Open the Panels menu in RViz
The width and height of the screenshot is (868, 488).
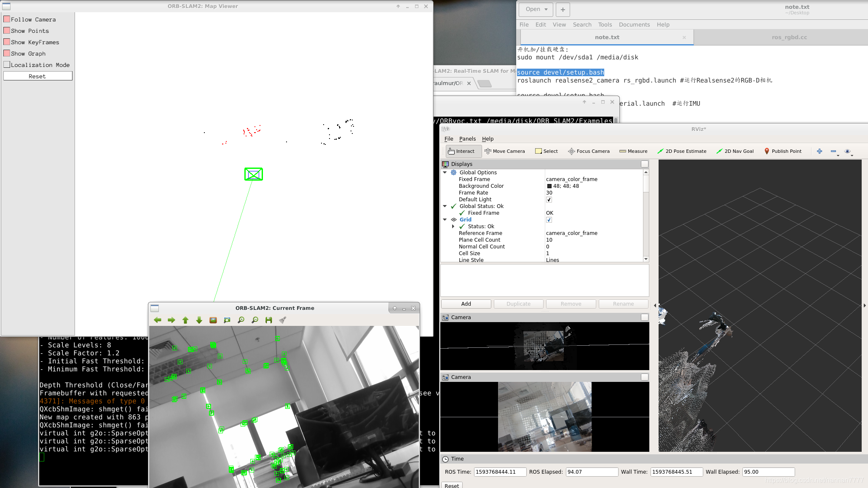pyautogui.click(x=467, y=139)
